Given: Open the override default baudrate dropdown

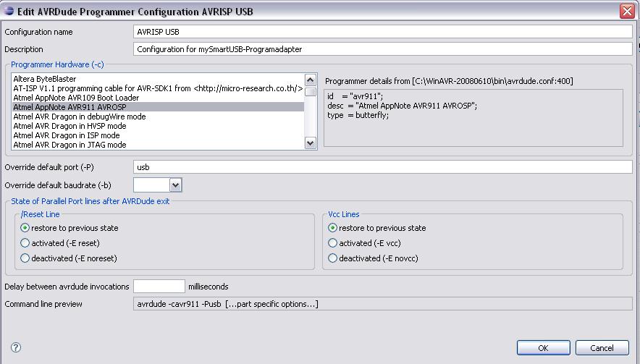Looking at the screenshot, I should pyautogui.click(x=175, y=185).
